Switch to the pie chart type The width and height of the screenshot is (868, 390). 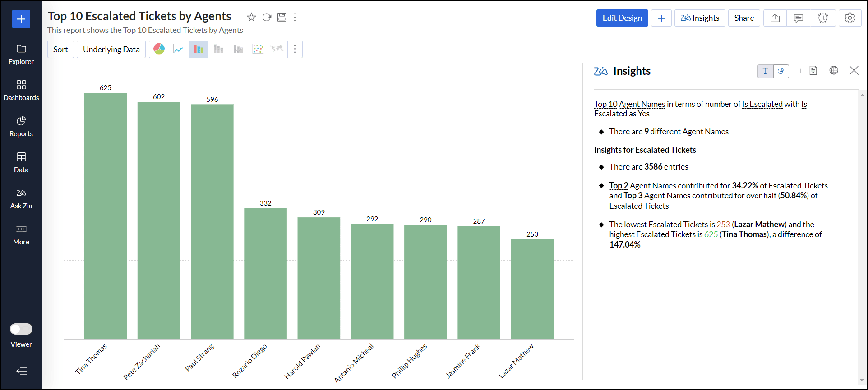tap(159, 49)
